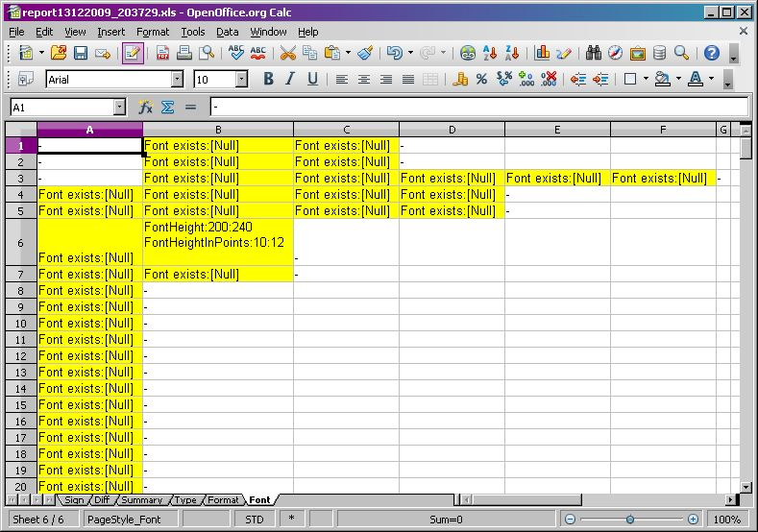Open the Name Box dropdown

click(119, 108)
